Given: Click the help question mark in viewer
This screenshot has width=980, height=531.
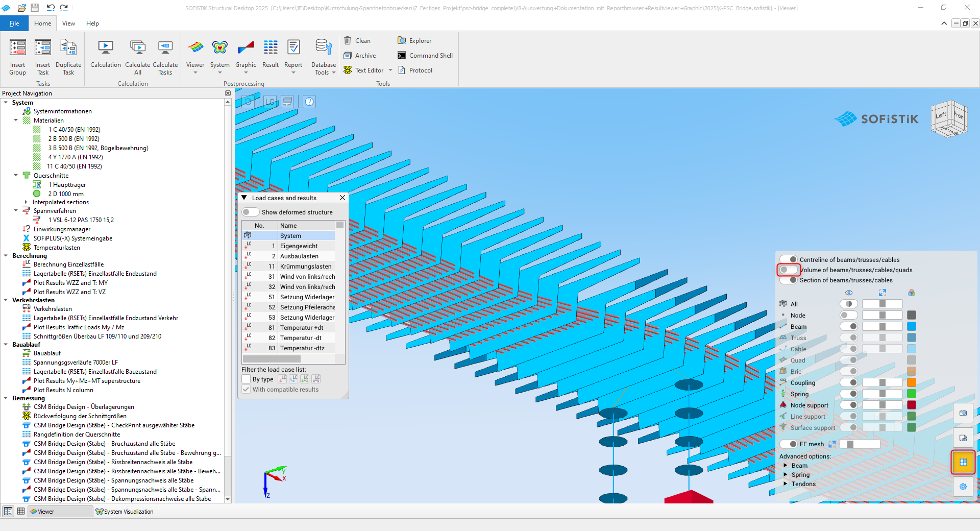Looking at the screenshot, I should (309, 101).
